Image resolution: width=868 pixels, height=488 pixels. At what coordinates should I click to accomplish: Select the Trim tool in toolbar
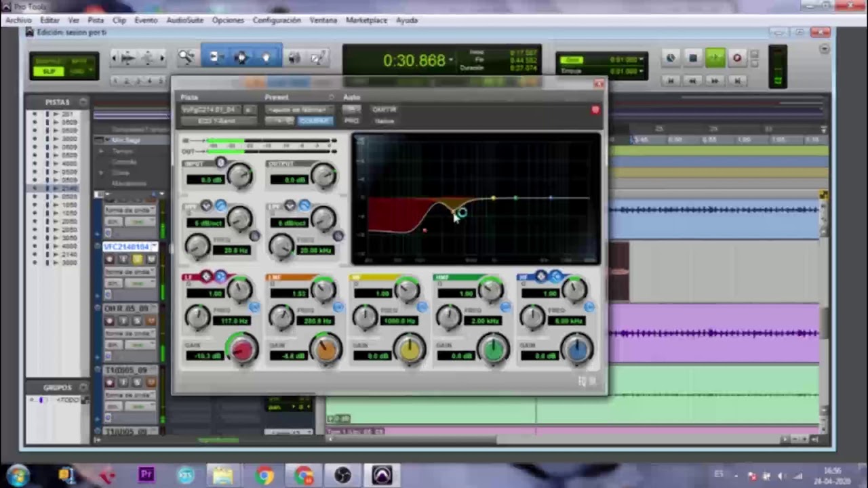click(215, 58)
